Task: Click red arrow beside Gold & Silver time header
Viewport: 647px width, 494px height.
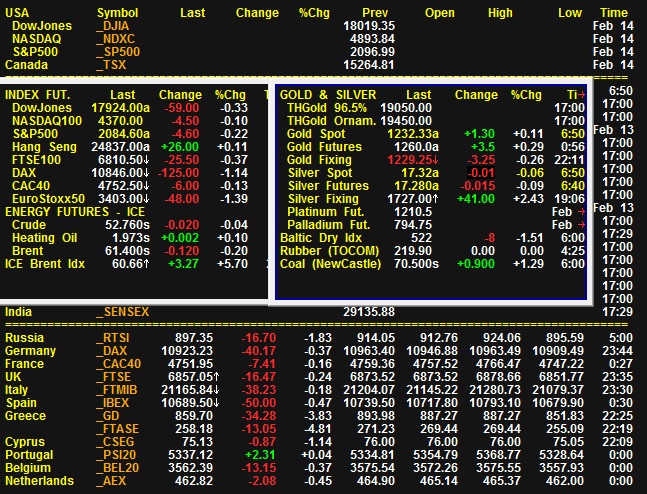Action: pyautogui.click(x=581, y=95)
